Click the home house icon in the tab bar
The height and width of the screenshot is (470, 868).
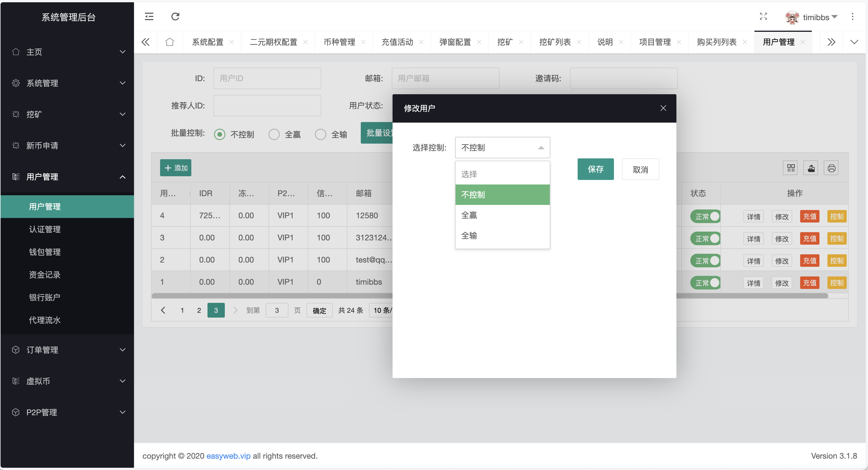click(x=169, y=42)
